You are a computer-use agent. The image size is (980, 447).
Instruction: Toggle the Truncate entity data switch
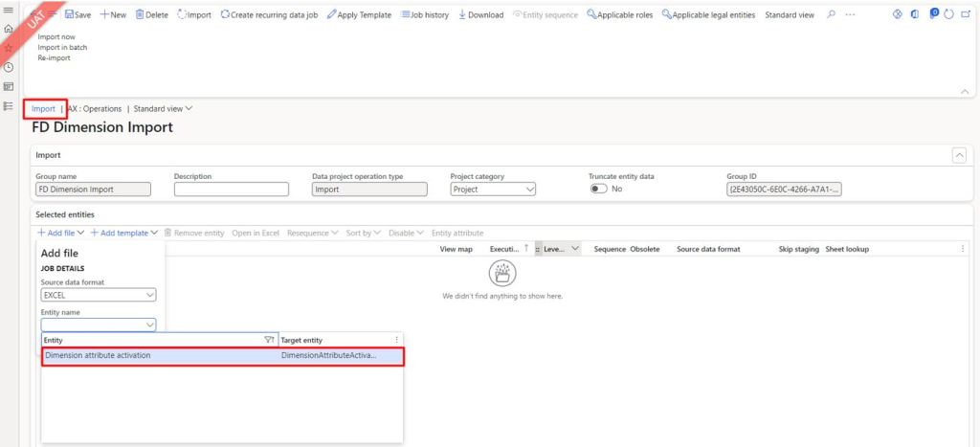click(599, 190)
